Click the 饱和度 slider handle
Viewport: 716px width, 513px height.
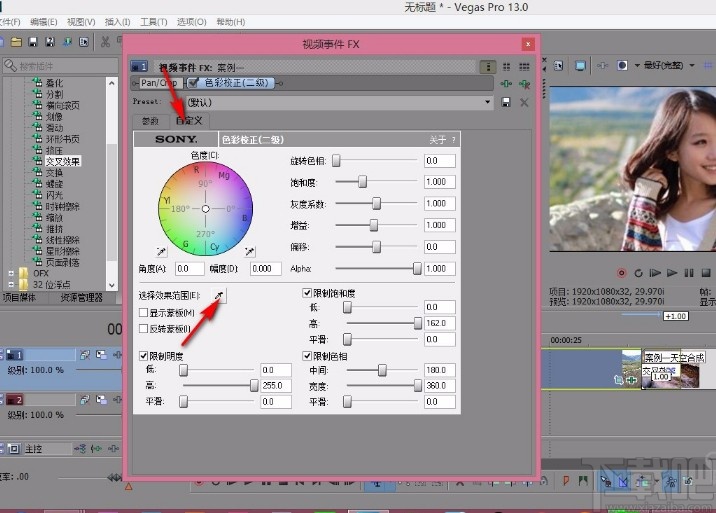click(362, 181)
